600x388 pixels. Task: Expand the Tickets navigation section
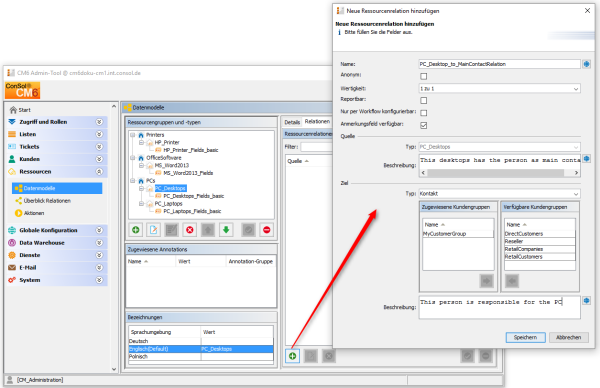pos(99,147)
